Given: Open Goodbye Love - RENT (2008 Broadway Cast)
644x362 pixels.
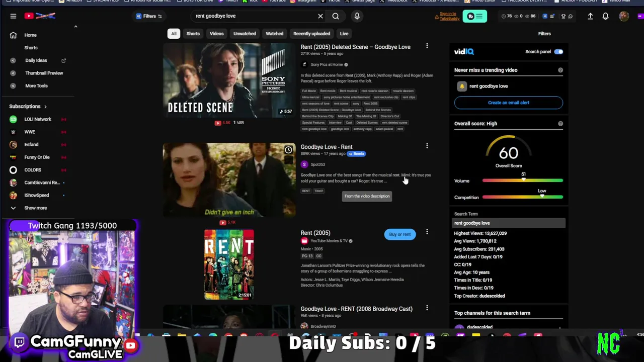Looking at the screenshot, I should [356, 309].
